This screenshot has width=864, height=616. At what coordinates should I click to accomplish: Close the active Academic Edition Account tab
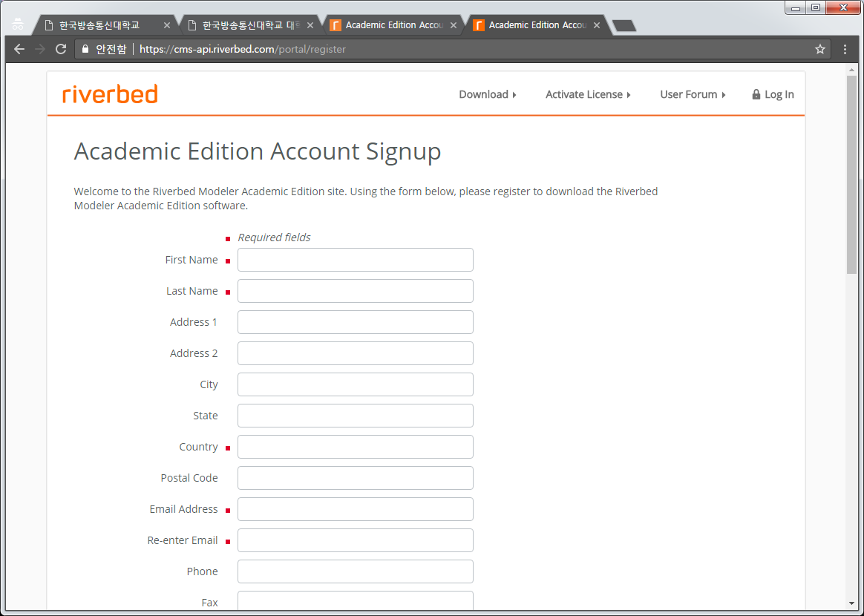tap(597, 25)
